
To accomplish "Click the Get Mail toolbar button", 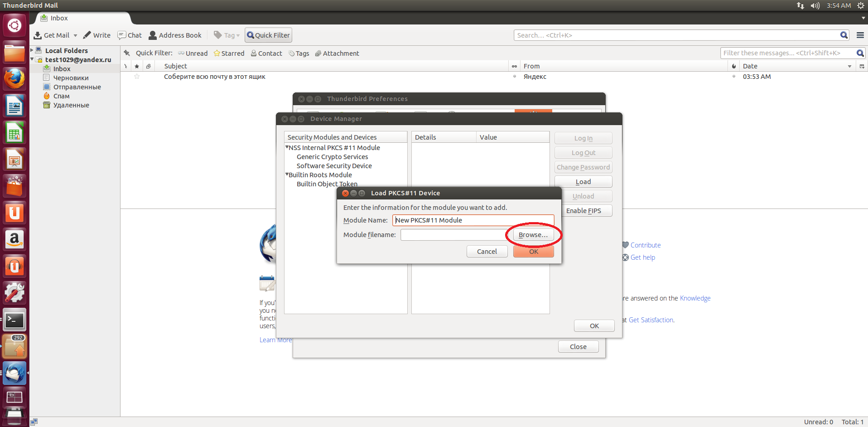I will [x=52, y=35].
